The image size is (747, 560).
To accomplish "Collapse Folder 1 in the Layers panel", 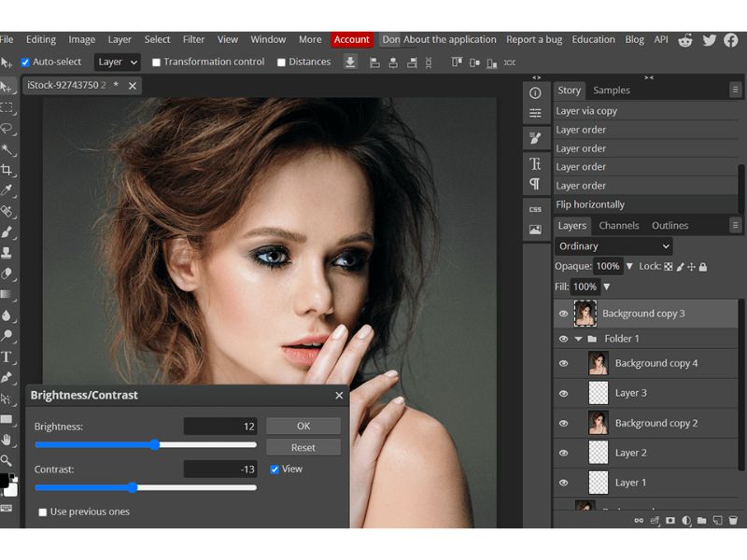I will point(577,338).
